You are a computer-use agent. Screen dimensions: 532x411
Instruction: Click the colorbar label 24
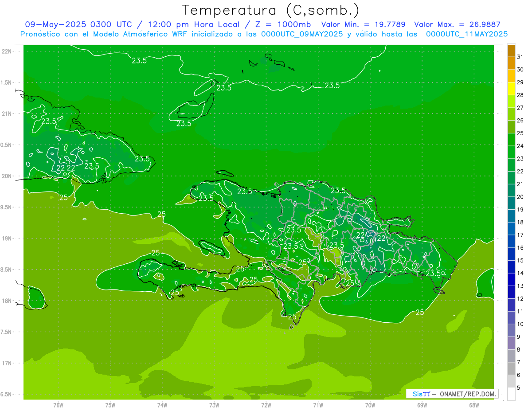pos(520,146)
